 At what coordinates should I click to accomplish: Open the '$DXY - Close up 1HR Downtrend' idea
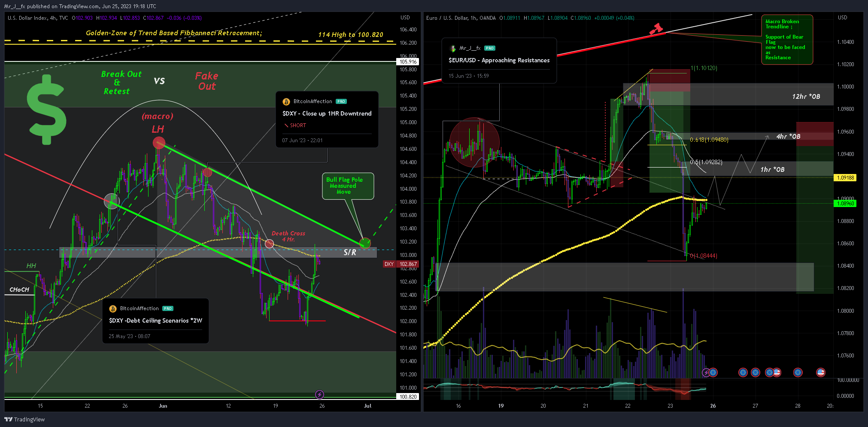pos(327,113)
